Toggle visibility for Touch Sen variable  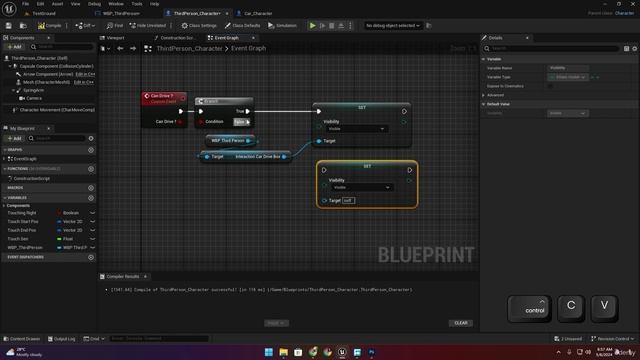pyautogui.click(x=93, y=239)
